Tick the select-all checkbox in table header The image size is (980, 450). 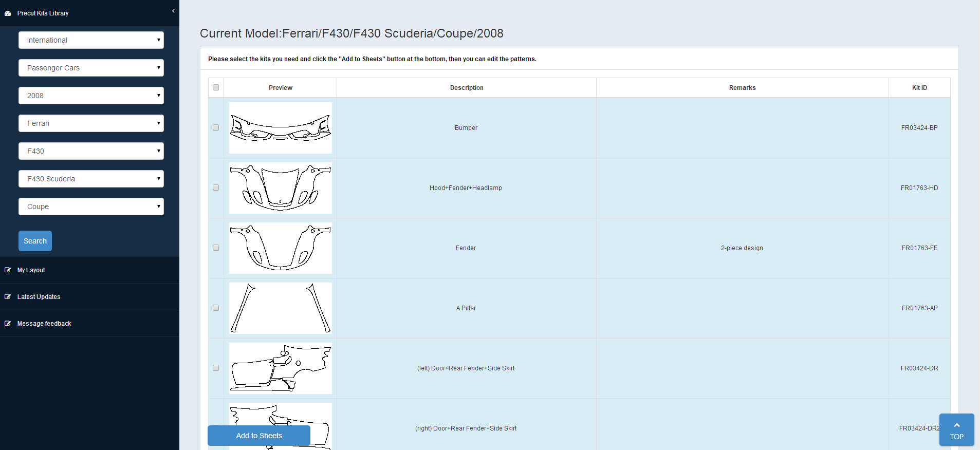[216, 88]
